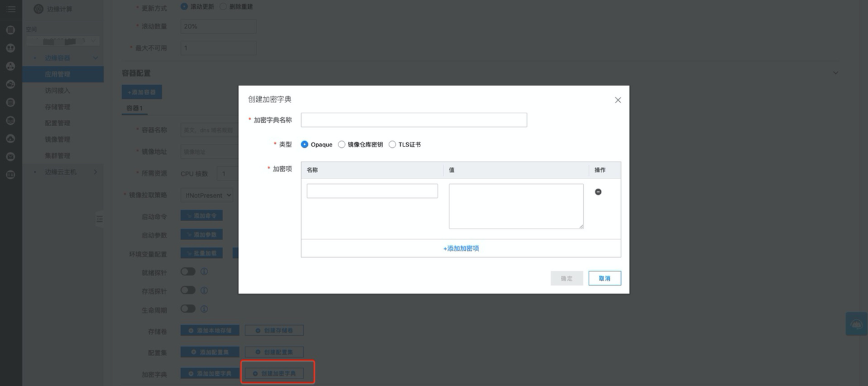Click the +添加容器 button

tap(142, 92)
